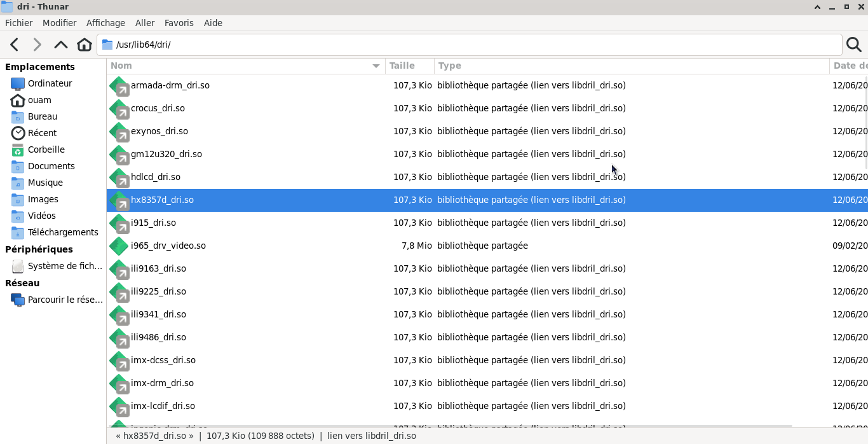Viewport: 868px width, 444px height.
Task: Open home folder via house icon
Action: click(x=84, y=45)
